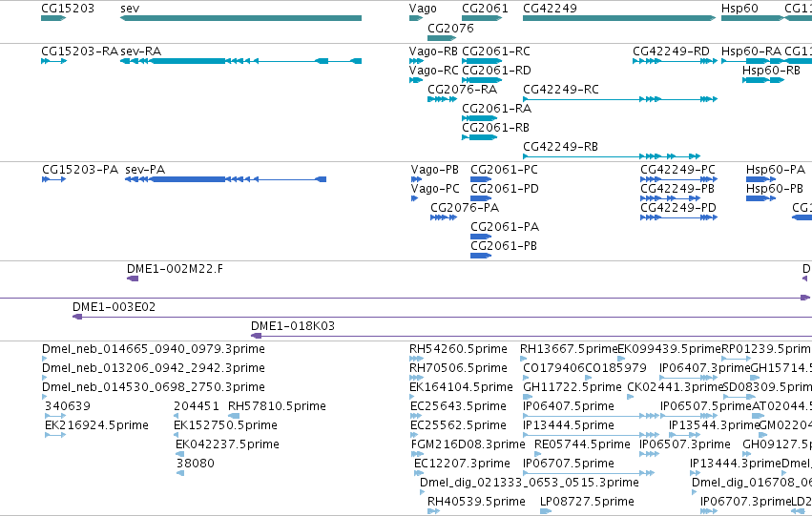Image resolution: width=812 pixels, height=516 pixels.
Task: Select the CG2076 gene label
Action: tap(450, 28)
